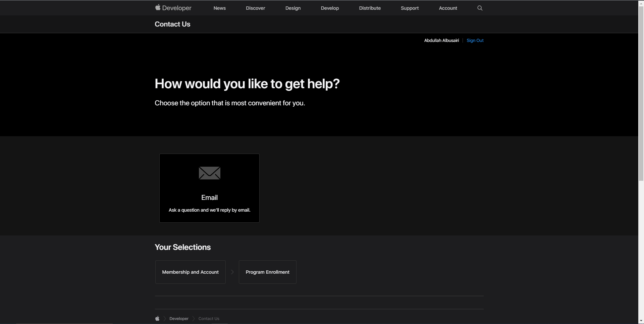644x324 pixels.
Task: Open the Account menu item
Action: pos(448,8)
